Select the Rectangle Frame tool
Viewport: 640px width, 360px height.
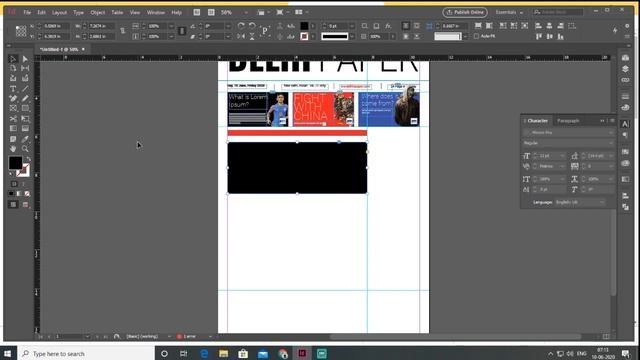[13, 108]
